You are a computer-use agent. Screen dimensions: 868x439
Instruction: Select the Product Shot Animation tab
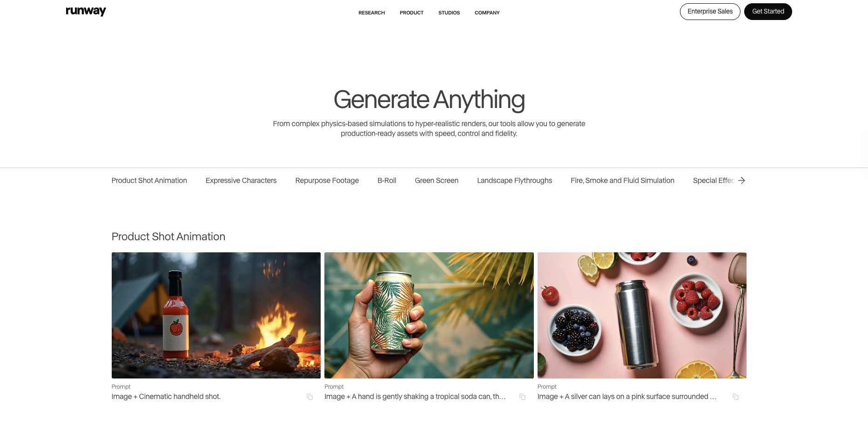tap(149, 181)
